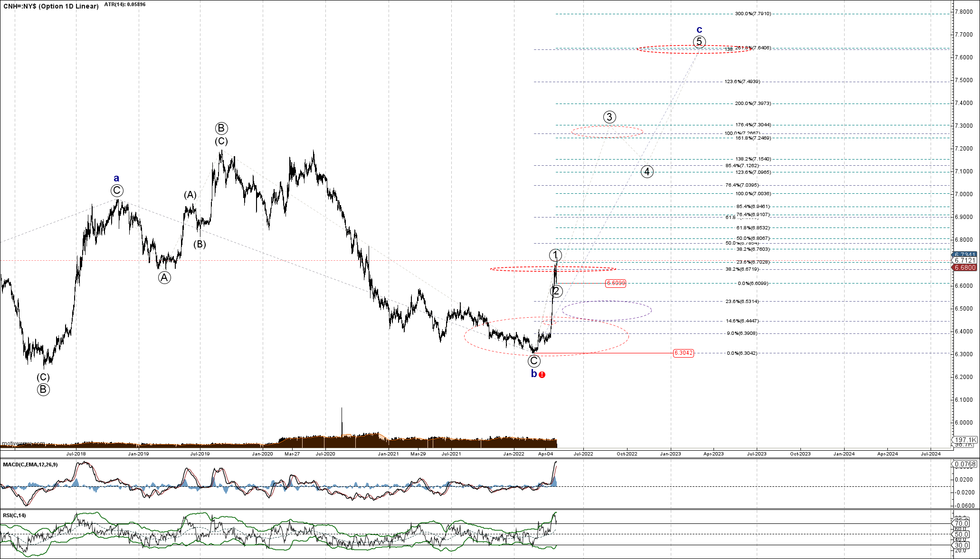This screenshot has height=559, width=980.
Task: Select the circled wave 1 label
Action: (x=555, y=255)
